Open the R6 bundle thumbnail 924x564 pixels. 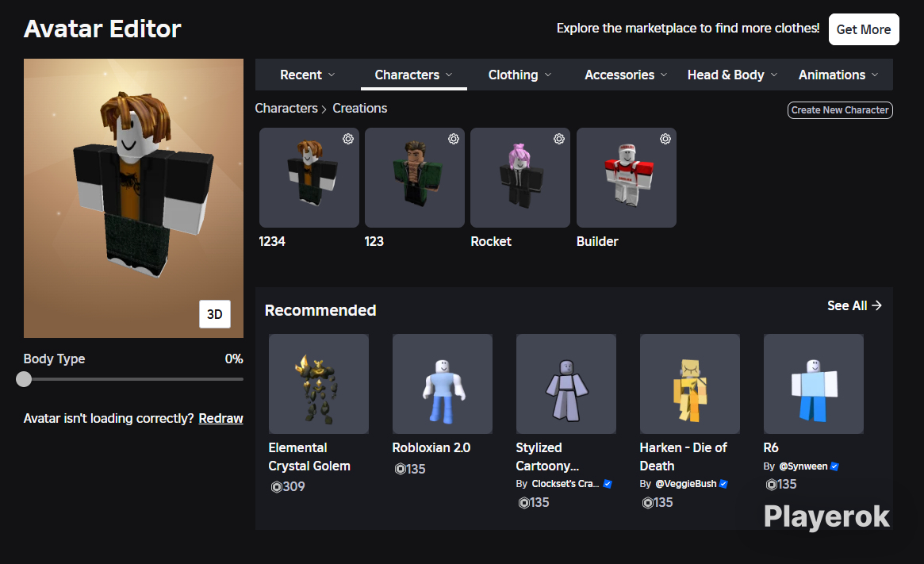click(813, 384)
